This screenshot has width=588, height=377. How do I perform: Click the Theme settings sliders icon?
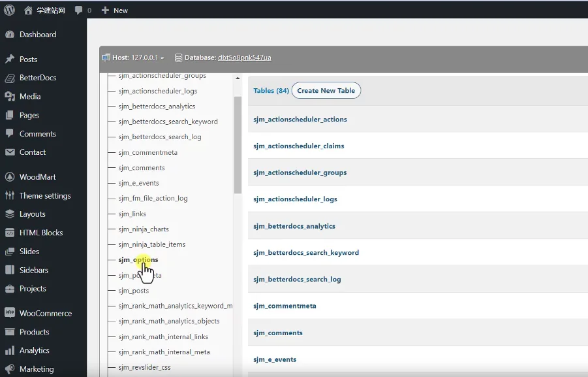(x=10, y=195)
